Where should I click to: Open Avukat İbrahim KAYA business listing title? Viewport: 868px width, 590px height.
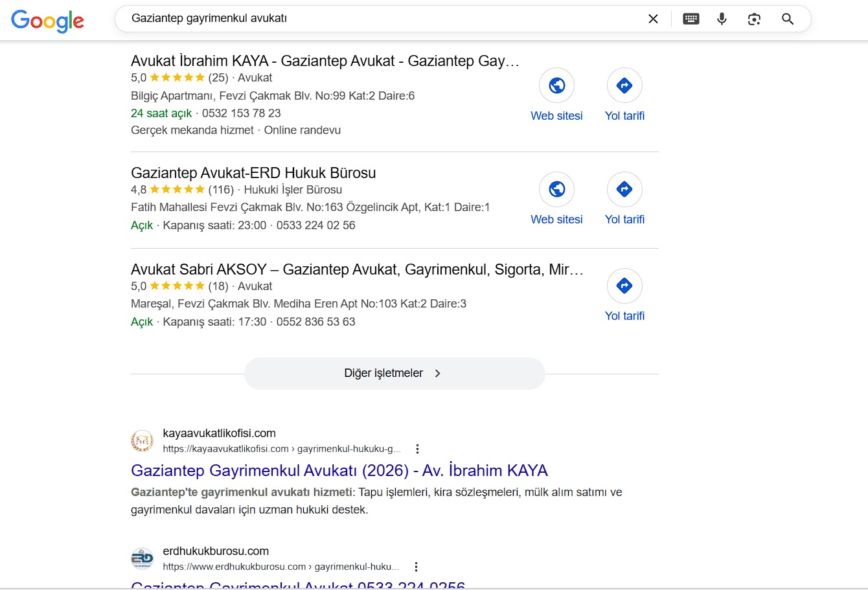pos(325,61)
